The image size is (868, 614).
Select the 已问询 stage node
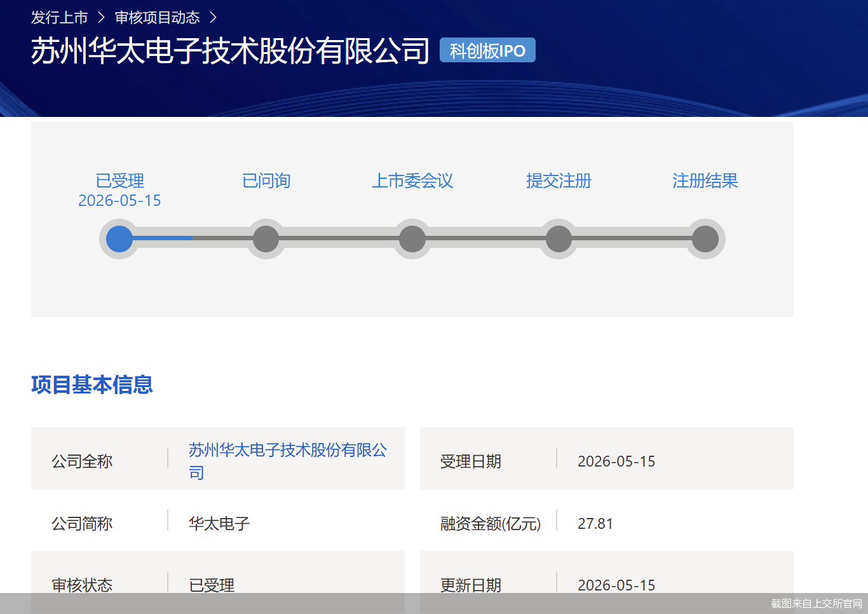click(266, 239)
